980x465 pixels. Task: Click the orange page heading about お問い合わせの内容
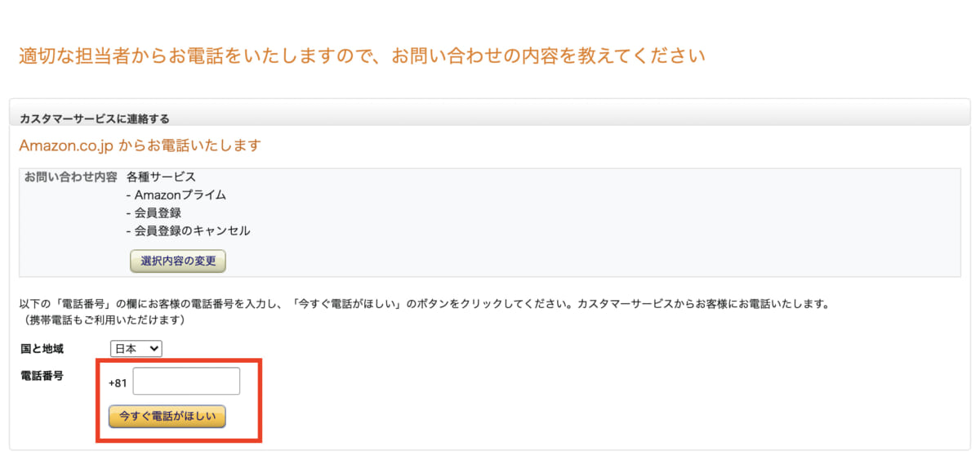pos(362,56)
